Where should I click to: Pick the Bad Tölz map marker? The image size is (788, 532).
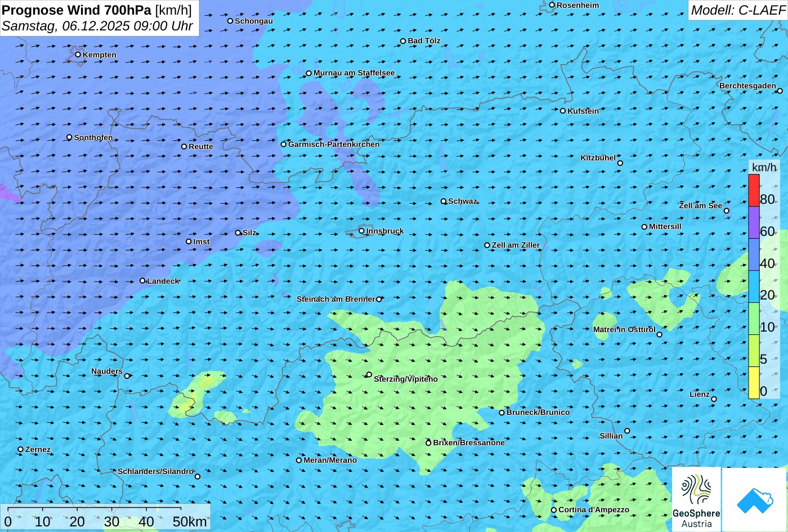403,41
